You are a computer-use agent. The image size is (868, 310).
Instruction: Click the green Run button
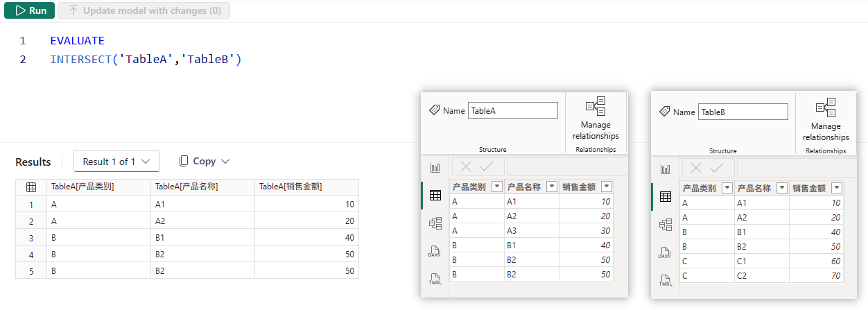[x=29, y=10]
